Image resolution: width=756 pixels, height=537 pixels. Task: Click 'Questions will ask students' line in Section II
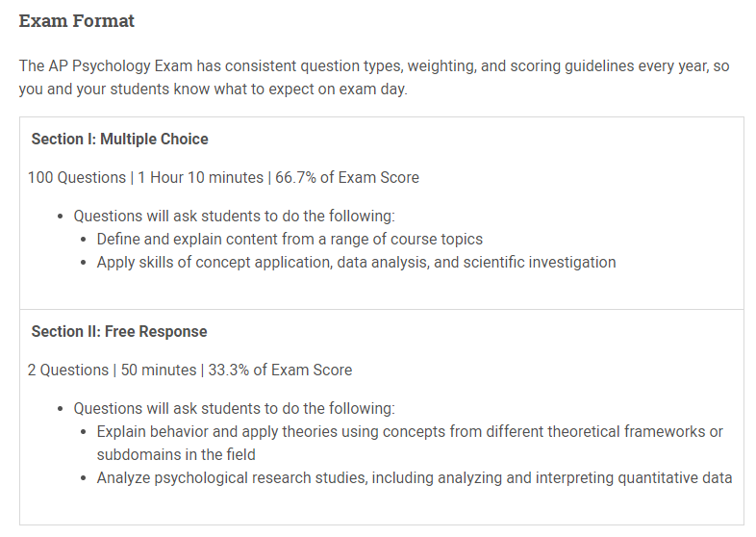click(x=234, y=408)
